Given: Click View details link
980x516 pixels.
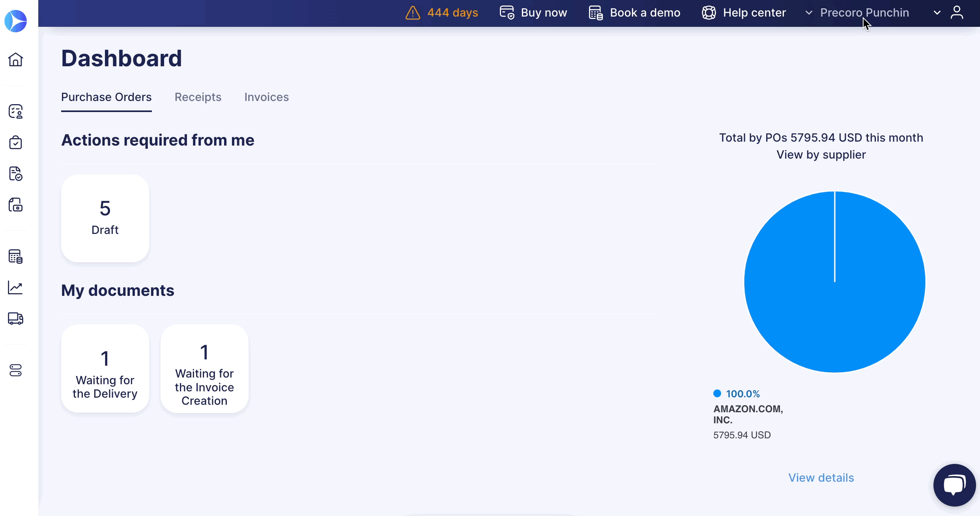Looking at the screenshot, I should click(821, 478).
